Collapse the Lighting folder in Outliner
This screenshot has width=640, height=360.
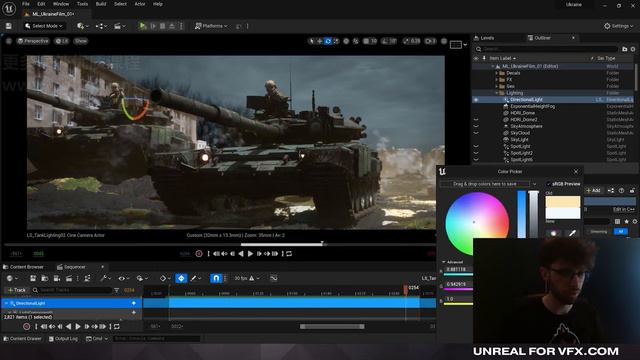pos(497,93)
